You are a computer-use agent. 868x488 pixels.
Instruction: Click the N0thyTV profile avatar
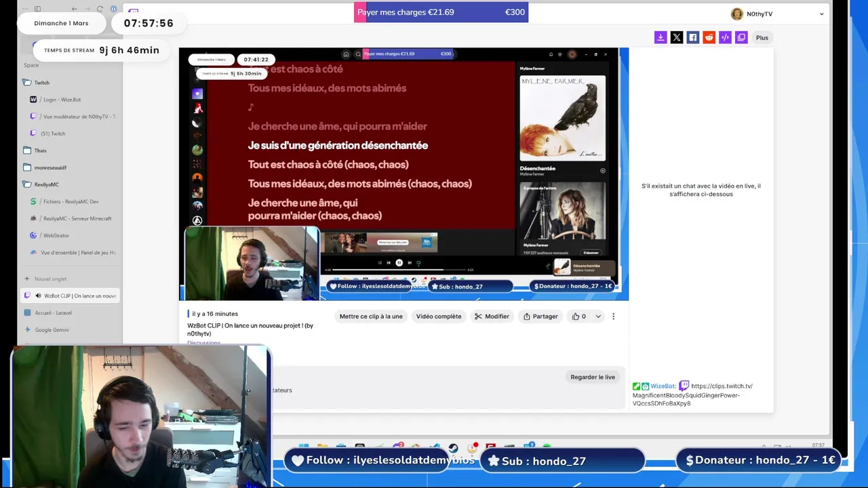[x=737, y=14]
